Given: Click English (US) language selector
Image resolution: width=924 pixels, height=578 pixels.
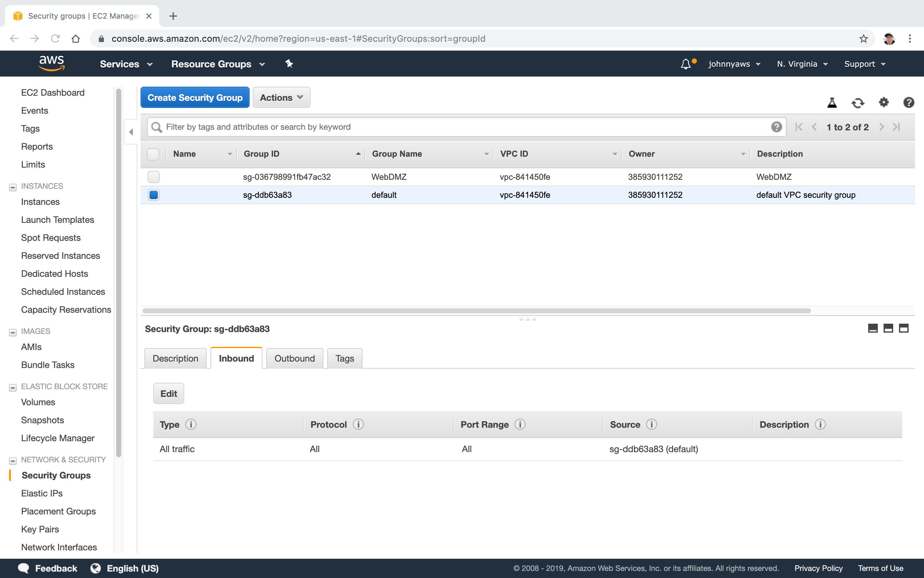Looking at the screenshot, I should 133,568.
